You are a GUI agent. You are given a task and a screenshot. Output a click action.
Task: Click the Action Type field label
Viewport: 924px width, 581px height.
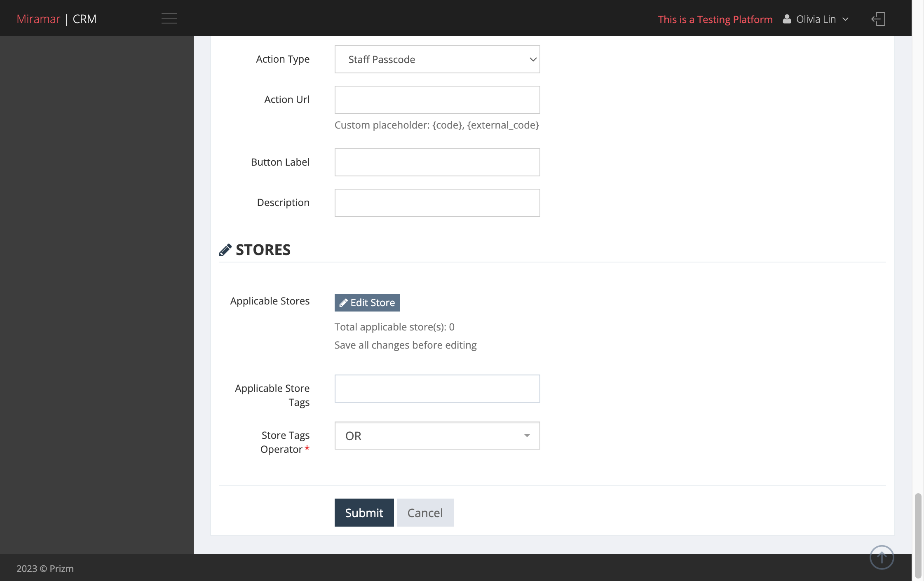[x=283, y=59]
